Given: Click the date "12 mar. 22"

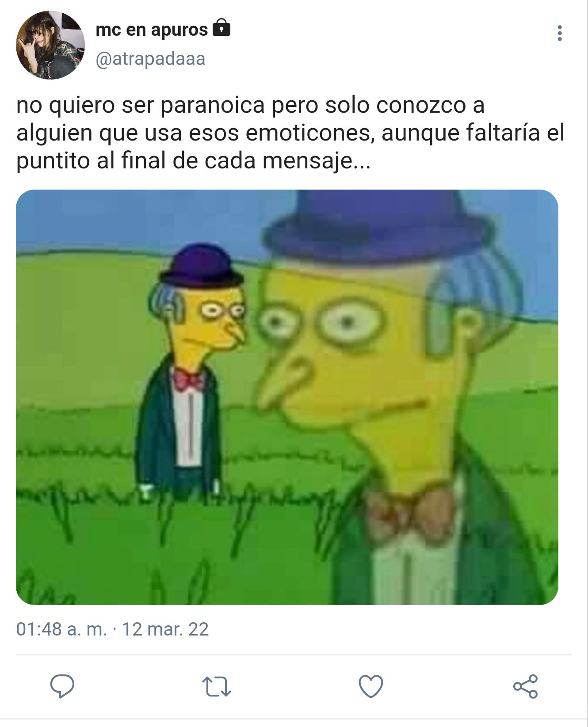Looking at the screenshot, I should point(165,629).
